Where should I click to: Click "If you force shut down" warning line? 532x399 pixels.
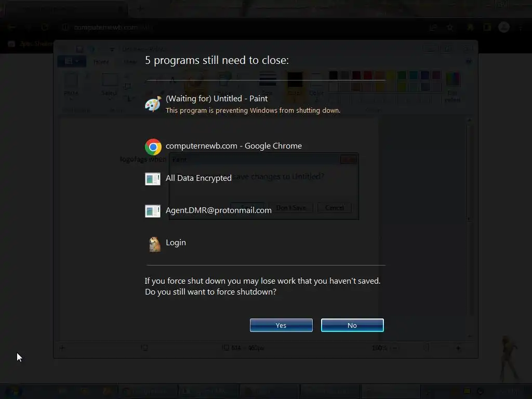(262, 281)
